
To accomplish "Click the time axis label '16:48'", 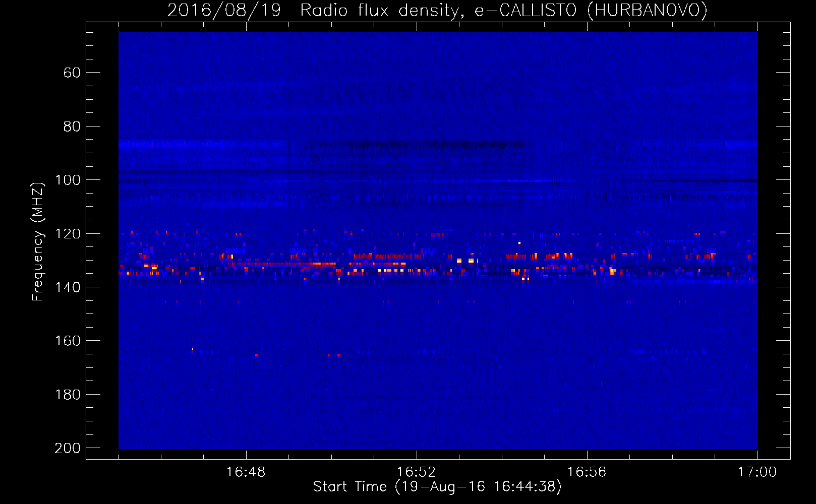I will (246, 472).
